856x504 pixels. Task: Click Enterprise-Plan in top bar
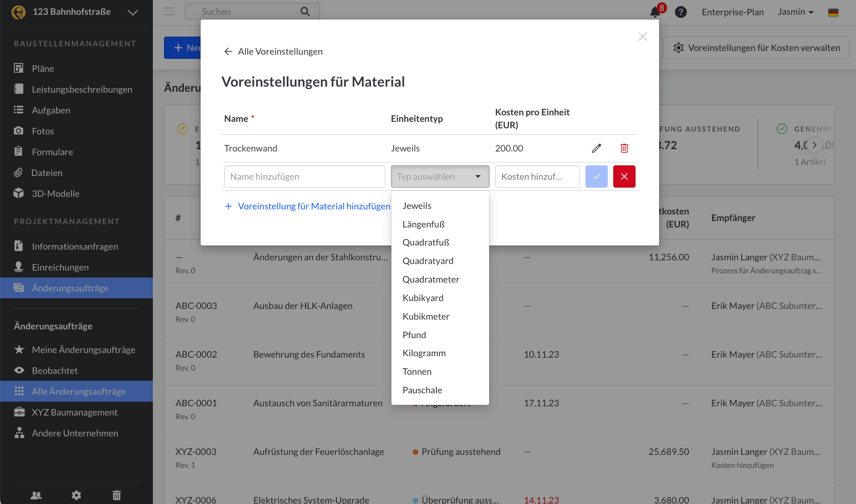732,12
